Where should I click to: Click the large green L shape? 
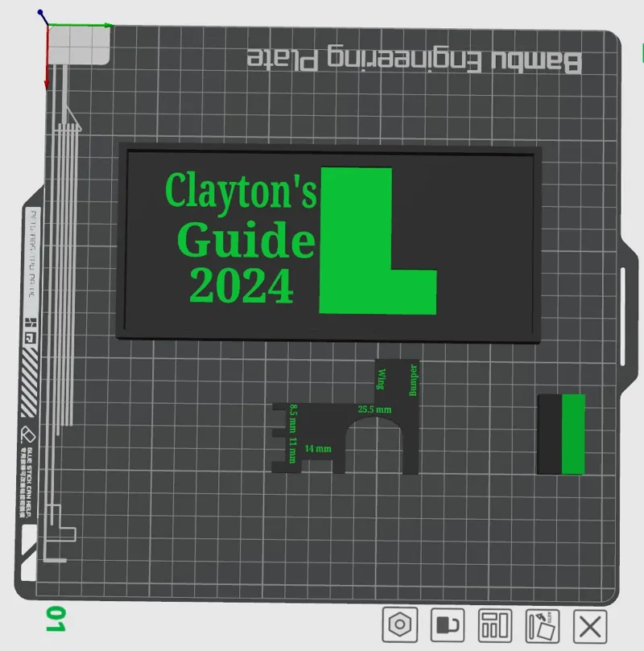pyautogui.click(x=377, y=241)
